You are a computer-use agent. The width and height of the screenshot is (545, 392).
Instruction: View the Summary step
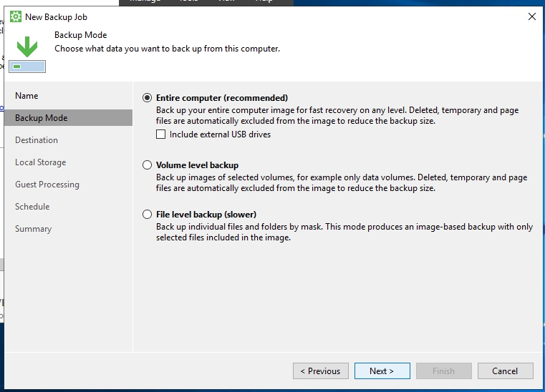click(x=33, y=229)
